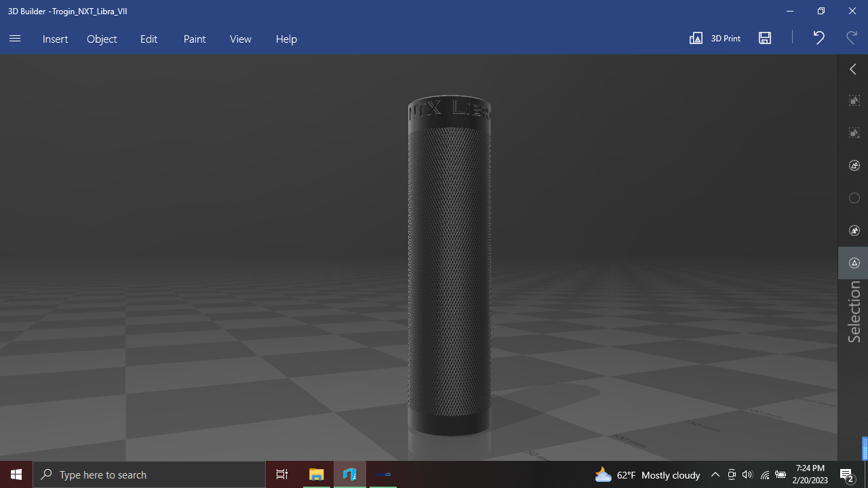
Task: Undo the last action
Action: [x=818, y=39]
